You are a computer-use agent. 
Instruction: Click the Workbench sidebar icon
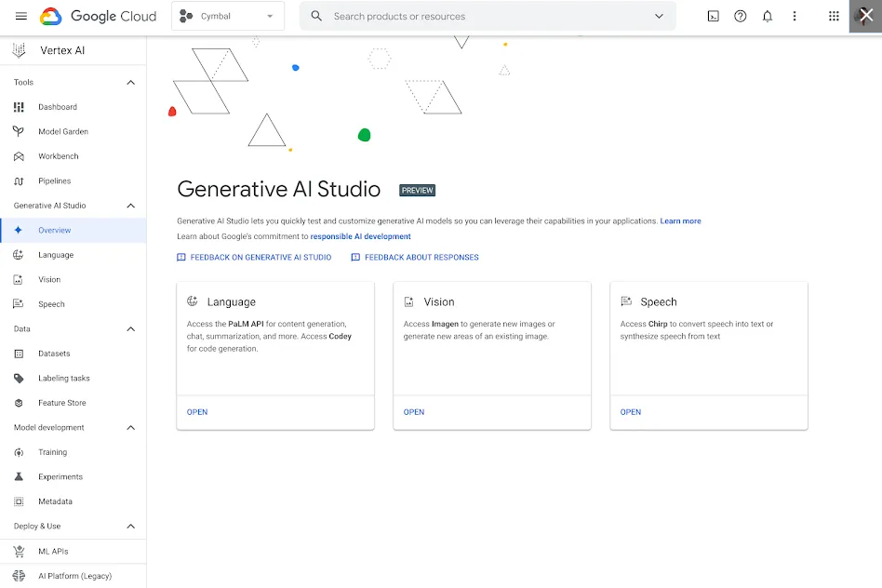coord(19,156)
